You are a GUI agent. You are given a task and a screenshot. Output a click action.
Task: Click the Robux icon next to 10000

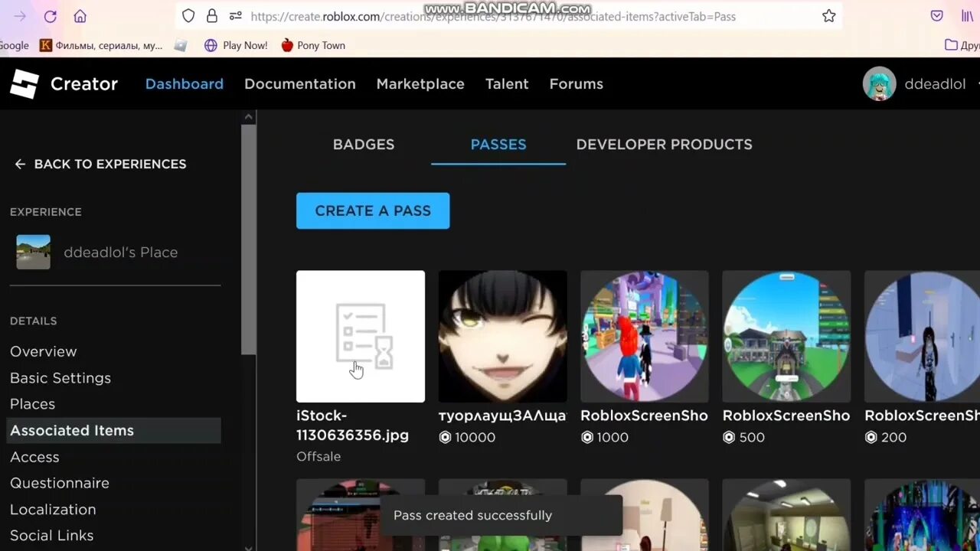point(445,438)
